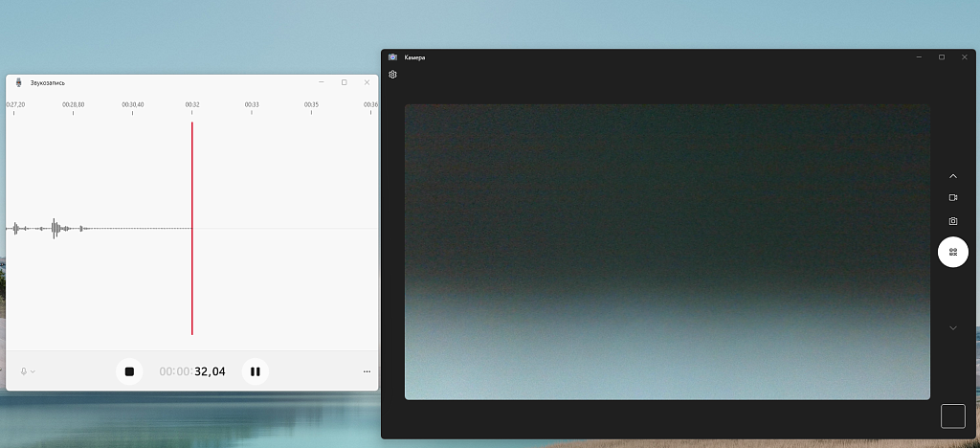Screen dimensions: 980x448
Task: Open Camera settings gear
Action: point(392,75)
